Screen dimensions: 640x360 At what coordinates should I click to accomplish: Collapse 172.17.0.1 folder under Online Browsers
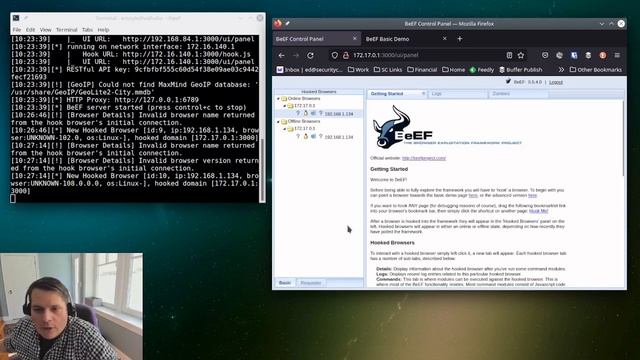click(284, 106)
